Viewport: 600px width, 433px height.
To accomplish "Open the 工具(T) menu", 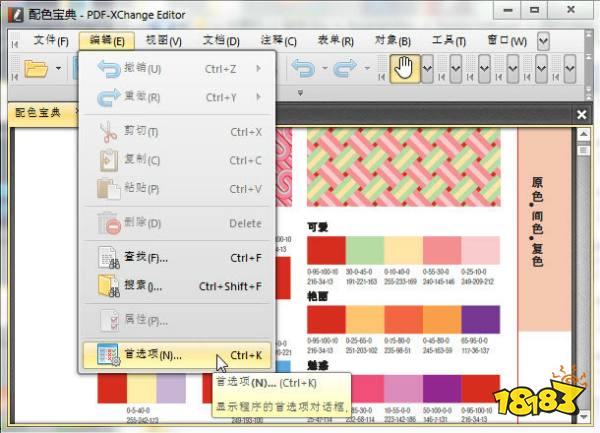I will point(449,41).
